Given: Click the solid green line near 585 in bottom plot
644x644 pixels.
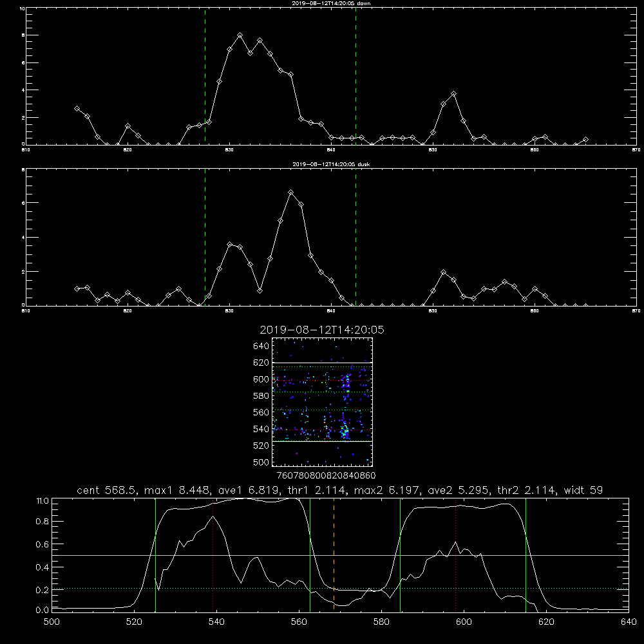Looking at the screenshot, I should click(400, 554).
